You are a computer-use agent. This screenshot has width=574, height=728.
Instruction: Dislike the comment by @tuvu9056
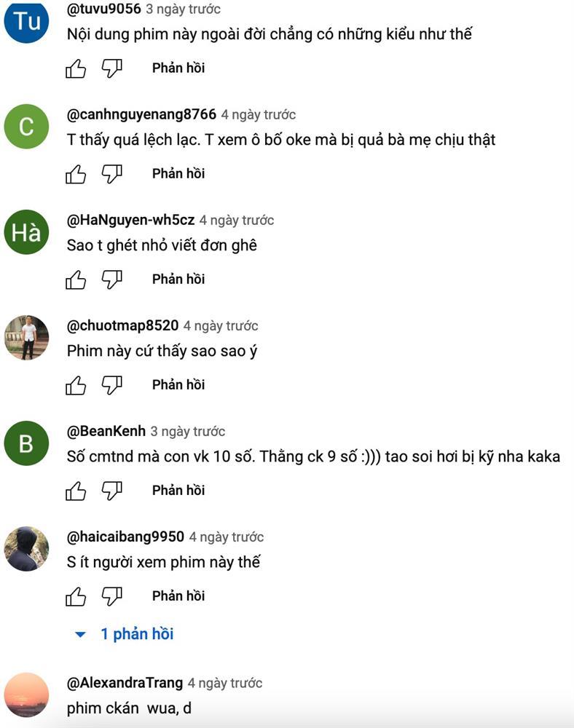click(x=113, y=68)
